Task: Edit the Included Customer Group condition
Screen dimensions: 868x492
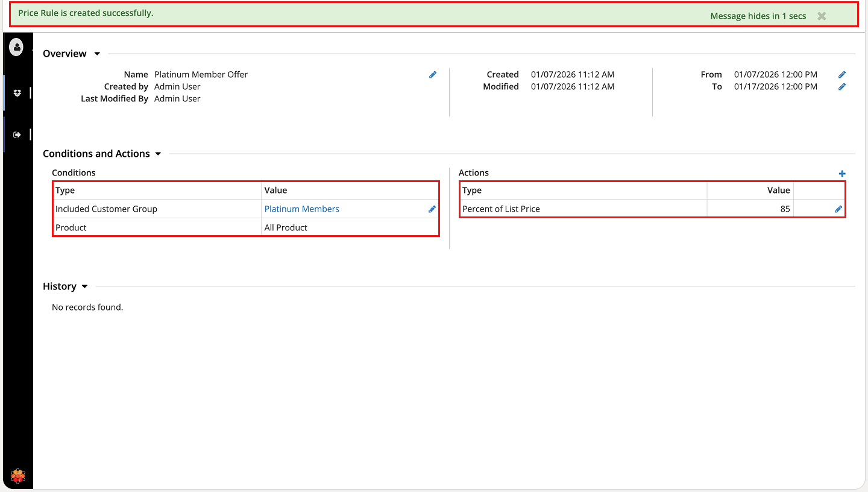Action: pyautogui.click(x=432, y=209)
